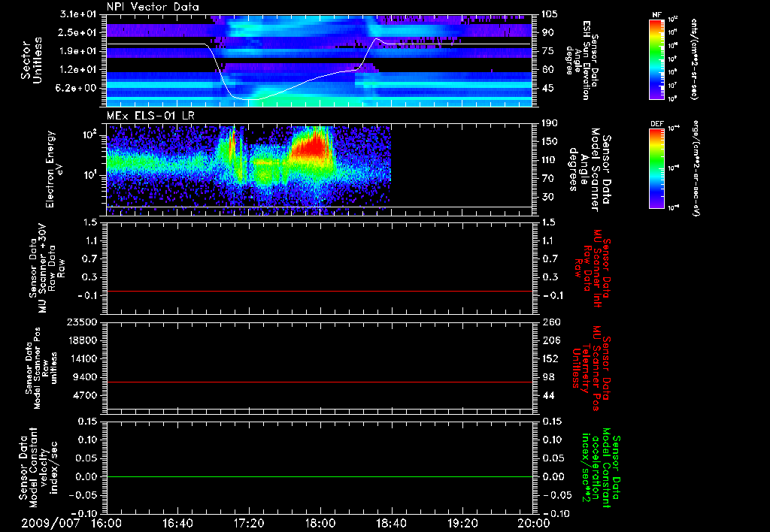Click the '23500' scanner position tick value
Image resolution: width=770 pixels, height=532 pixels.
tap(82, 322)
